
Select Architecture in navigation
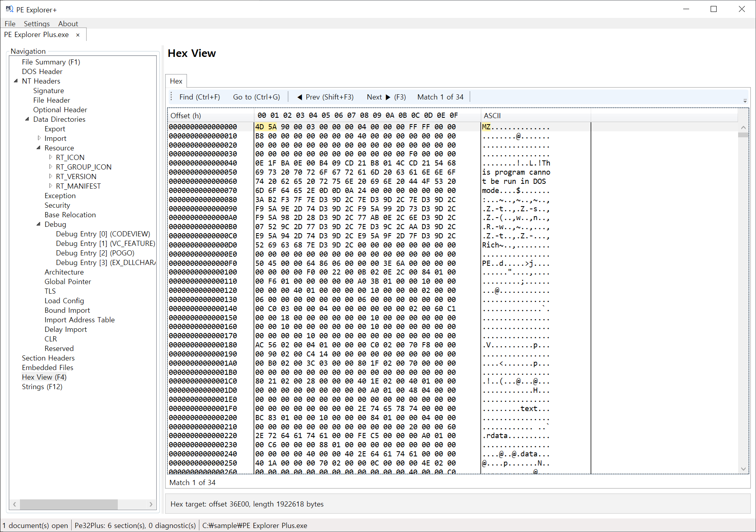click(x=64, y=272)
